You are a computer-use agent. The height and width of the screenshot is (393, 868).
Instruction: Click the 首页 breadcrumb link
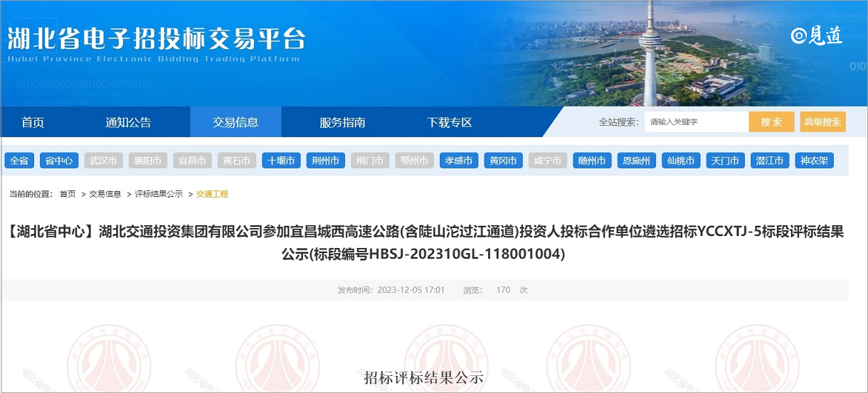(x=68, y=194)
